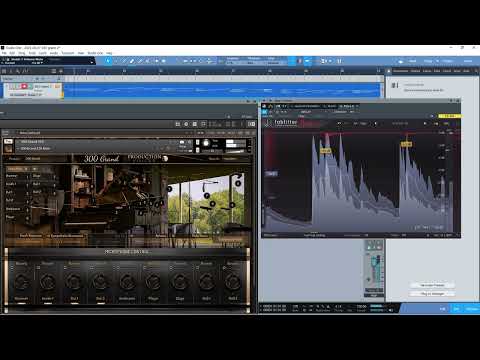Click the 300 Grand title logo
This screenshot has height=360, width=480.
pos(101,159)
